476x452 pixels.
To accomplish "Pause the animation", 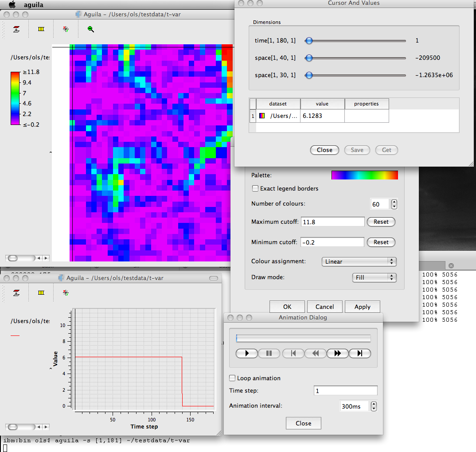I will click(269, 353).
